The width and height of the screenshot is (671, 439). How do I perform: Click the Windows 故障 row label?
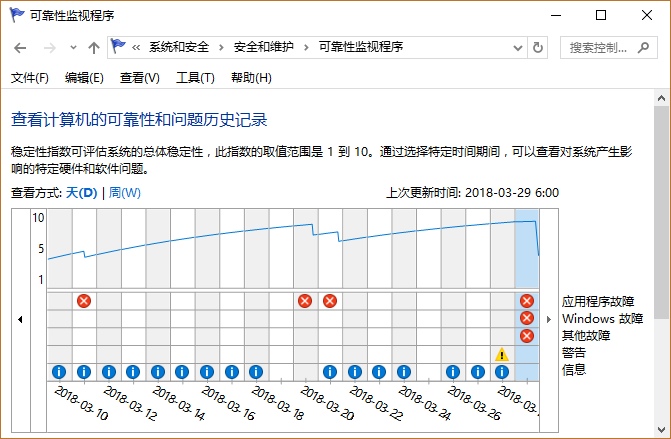coord(603,319)
